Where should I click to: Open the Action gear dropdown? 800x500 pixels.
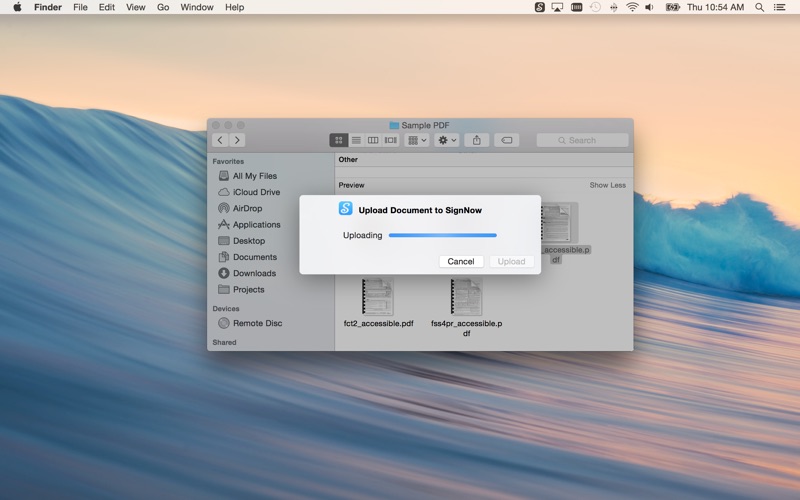tap(447, 140)
